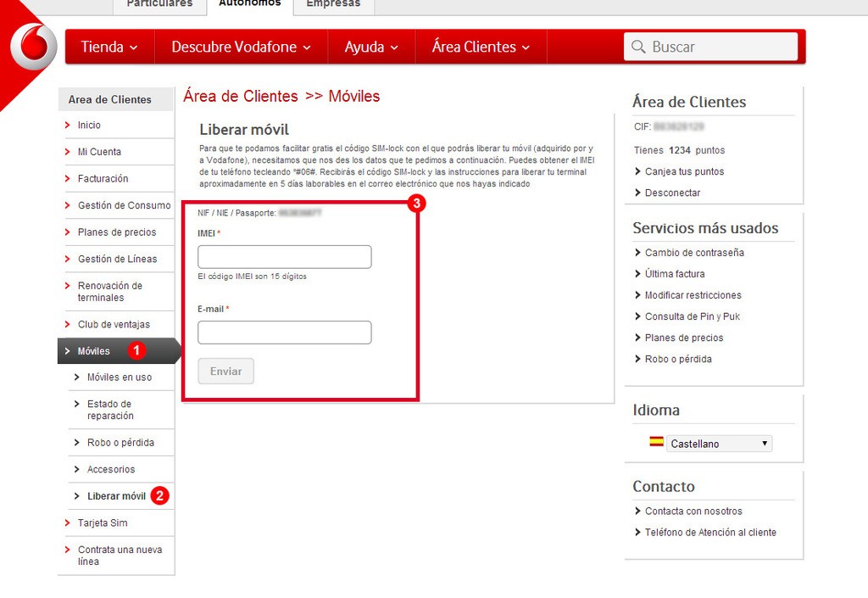Image resolution: width=868 pixels, height=598 pixels.
Task: Open the Desconectar link
Action: 672,193
